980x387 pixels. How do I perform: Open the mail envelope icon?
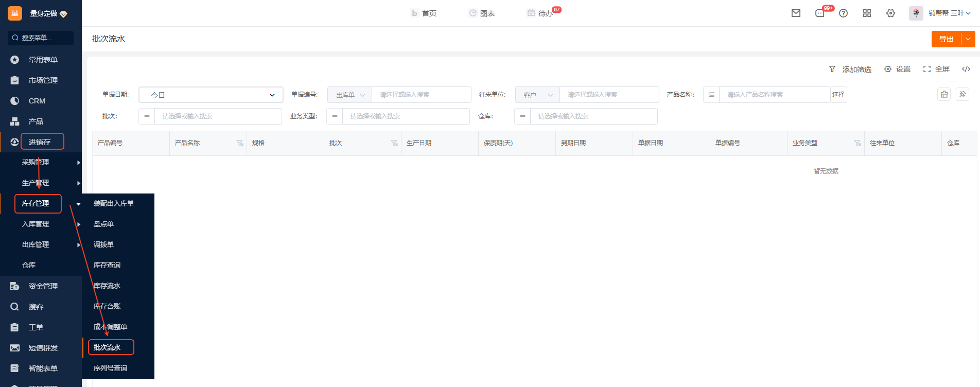pos(796,13)
